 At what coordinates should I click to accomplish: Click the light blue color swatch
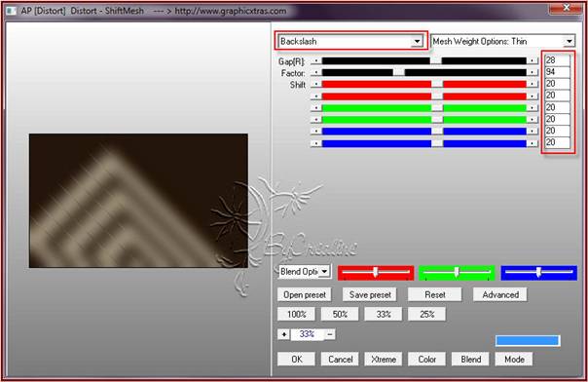tap(528, 340)
